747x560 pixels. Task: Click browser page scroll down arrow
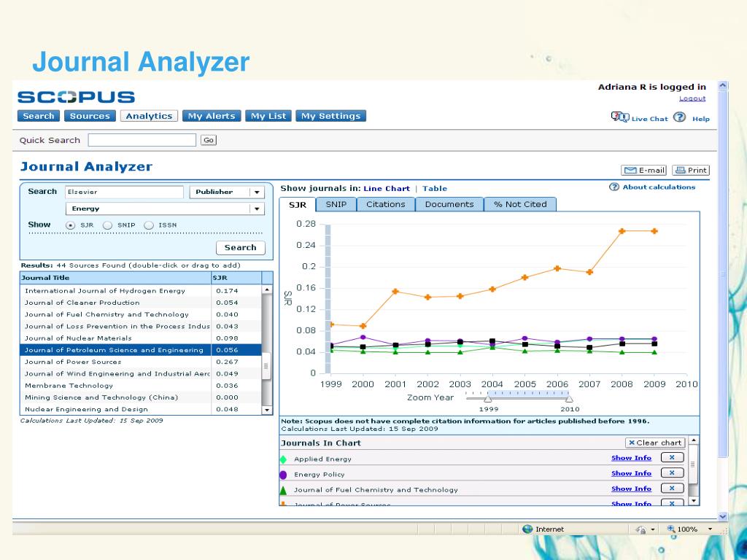[x=723, y=516]
